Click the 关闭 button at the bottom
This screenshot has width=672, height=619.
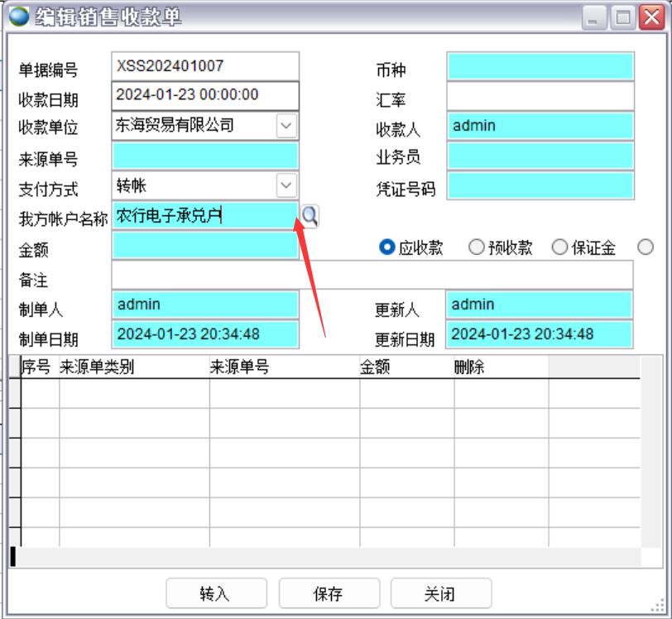(441, 593)
